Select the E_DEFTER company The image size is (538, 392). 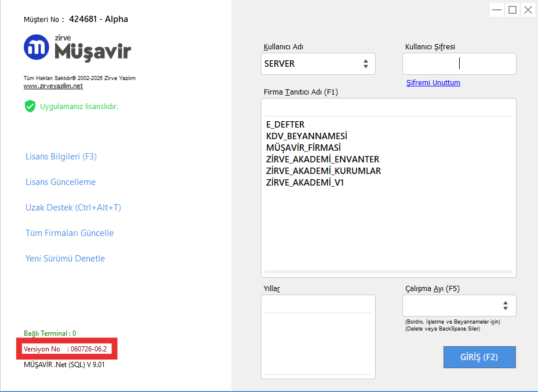285,124
